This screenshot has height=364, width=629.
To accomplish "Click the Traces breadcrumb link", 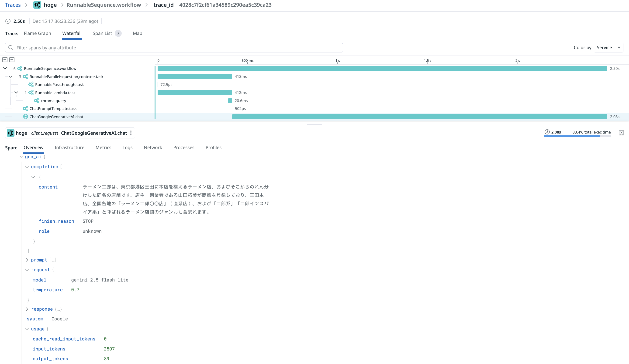I will point(13,5).
